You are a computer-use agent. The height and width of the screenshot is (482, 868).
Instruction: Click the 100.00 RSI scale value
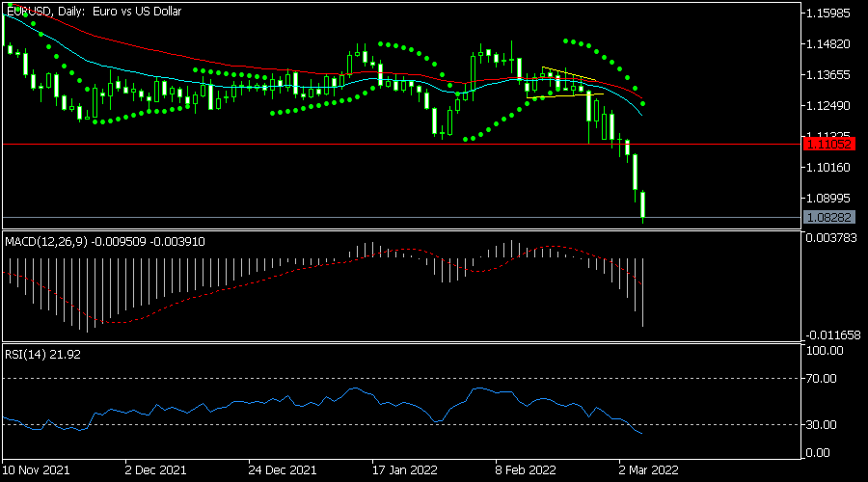point(825,351)
